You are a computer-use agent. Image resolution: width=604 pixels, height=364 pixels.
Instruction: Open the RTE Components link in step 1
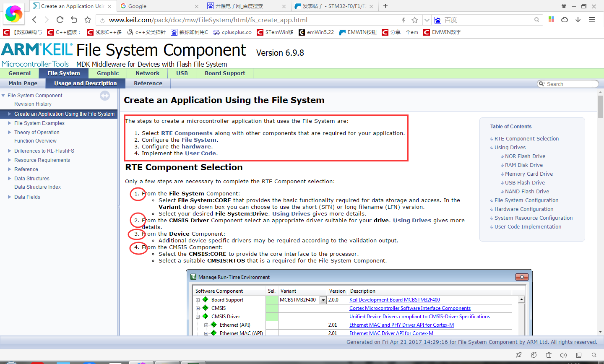(x=187, y=133)
